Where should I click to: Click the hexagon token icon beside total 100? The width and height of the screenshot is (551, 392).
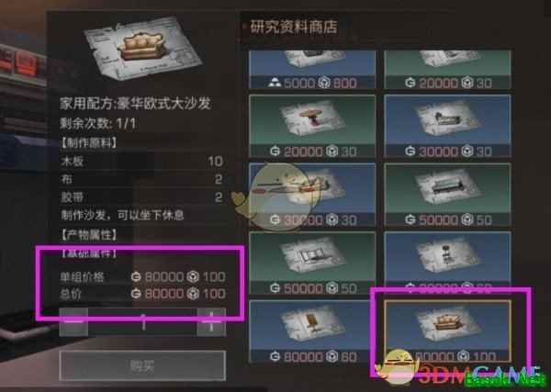pos(193,294)
